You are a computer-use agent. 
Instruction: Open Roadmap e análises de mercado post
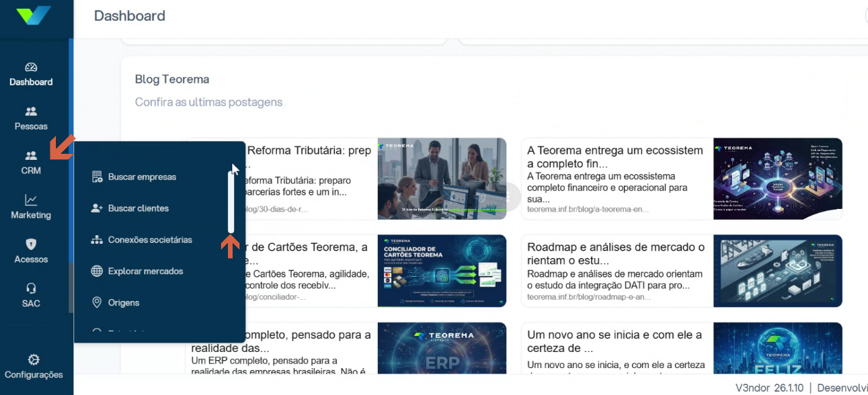[615, 254]
